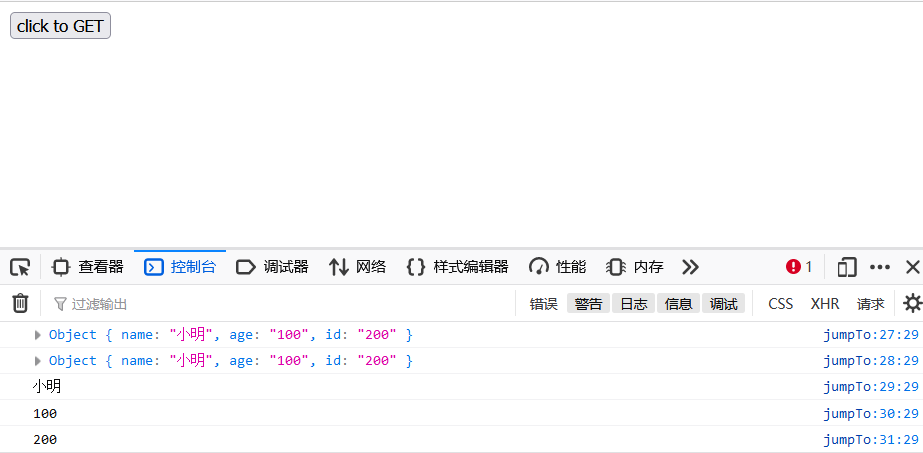Activate the element picker icon
Viewport: 923px width, 453px height.
point(20,268)
